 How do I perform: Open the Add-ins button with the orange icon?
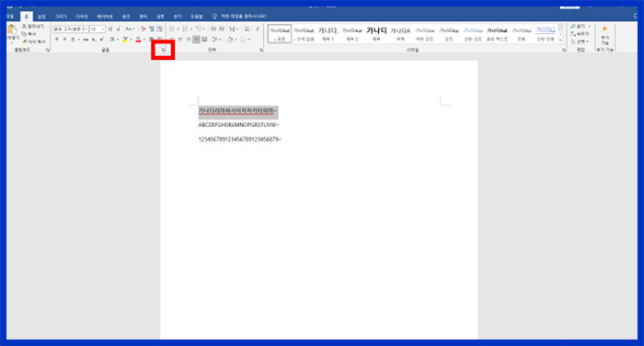coord(604,35)
